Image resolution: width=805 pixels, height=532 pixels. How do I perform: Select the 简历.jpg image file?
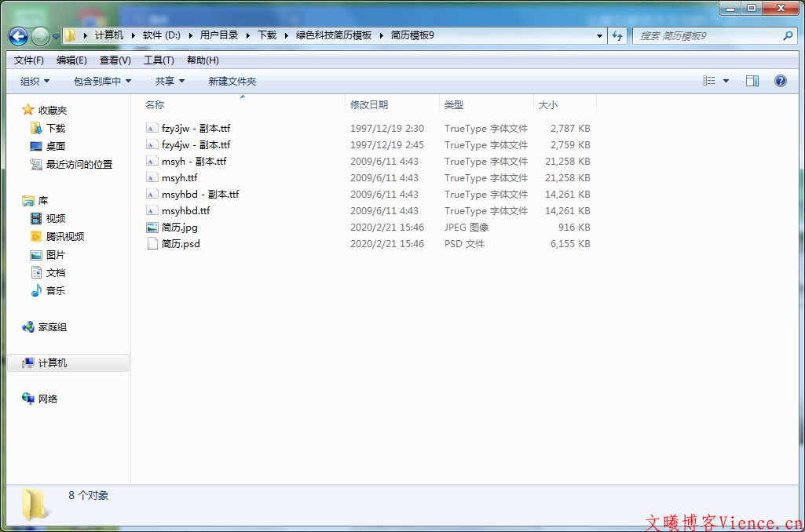(x=179, y=228)
